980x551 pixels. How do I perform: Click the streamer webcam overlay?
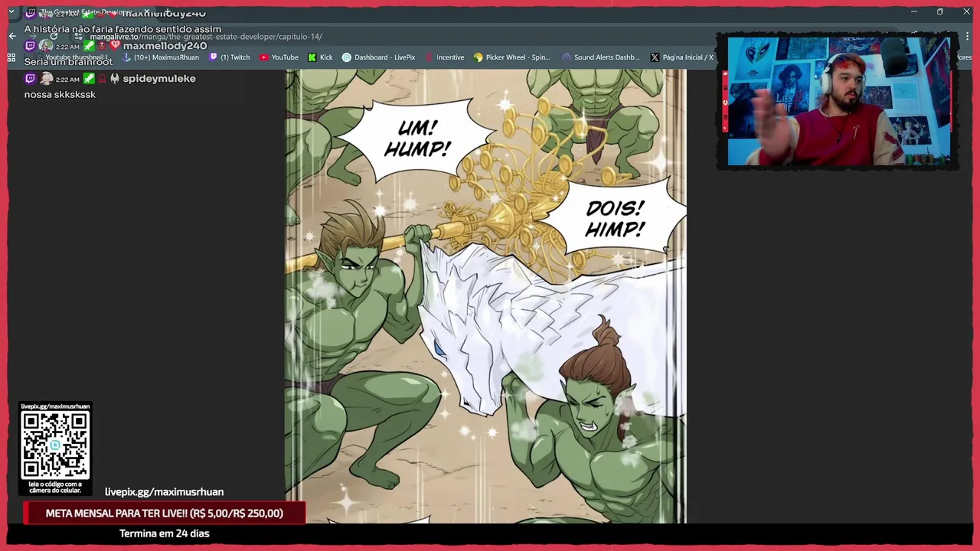point(838,101)
